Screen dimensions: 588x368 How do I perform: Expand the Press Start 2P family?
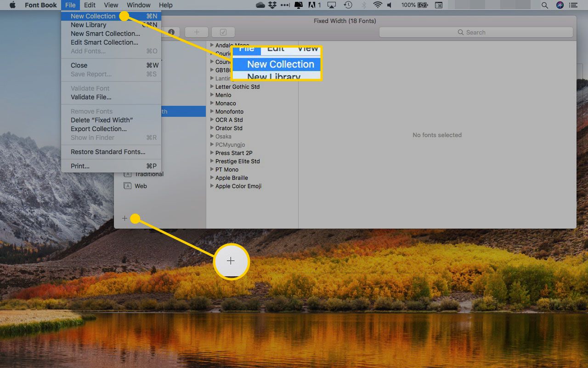tap(212, 153)
